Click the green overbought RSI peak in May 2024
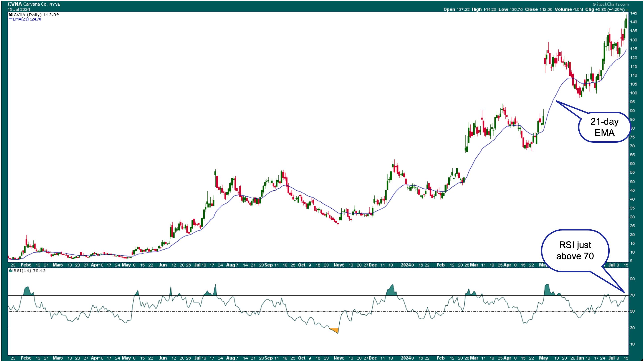The width and height of the screenshot is (644, 362). coord(547,289)
